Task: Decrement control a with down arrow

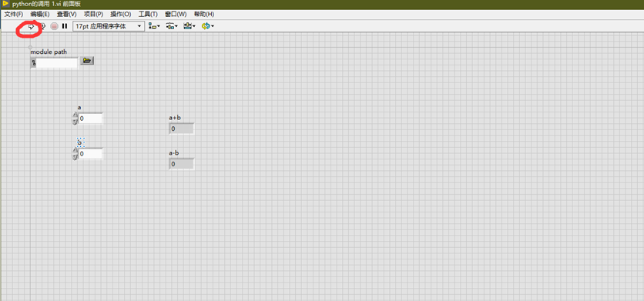Action: 75,122
